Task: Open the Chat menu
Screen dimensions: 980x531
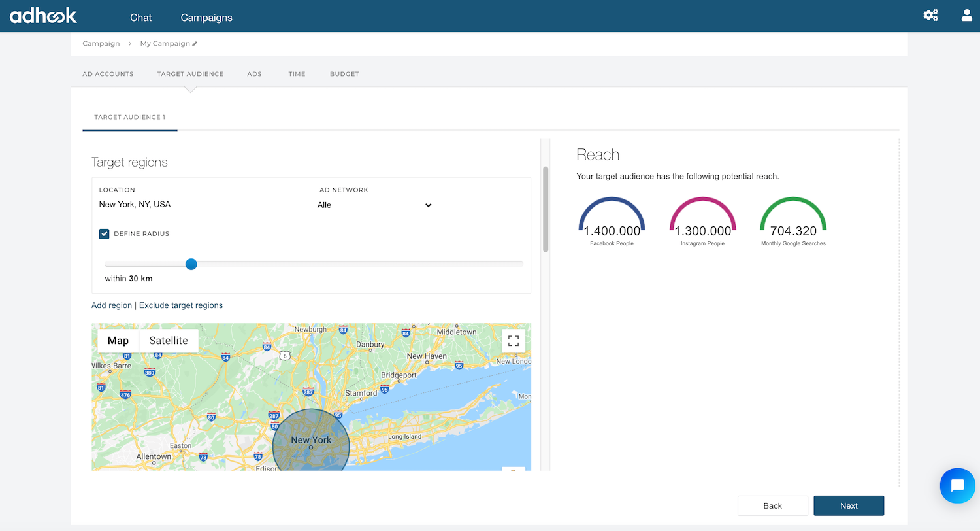Action: (140, 18)
